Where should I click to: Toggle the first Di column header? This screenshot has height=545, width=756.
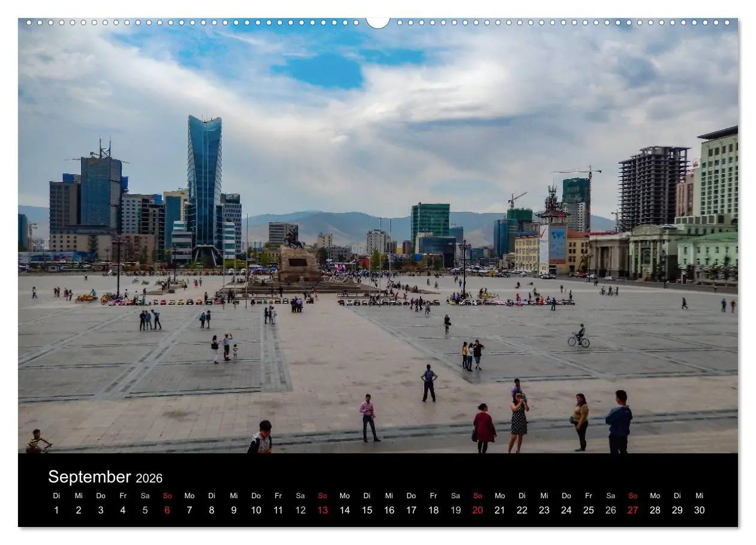(x=57, y=496)
